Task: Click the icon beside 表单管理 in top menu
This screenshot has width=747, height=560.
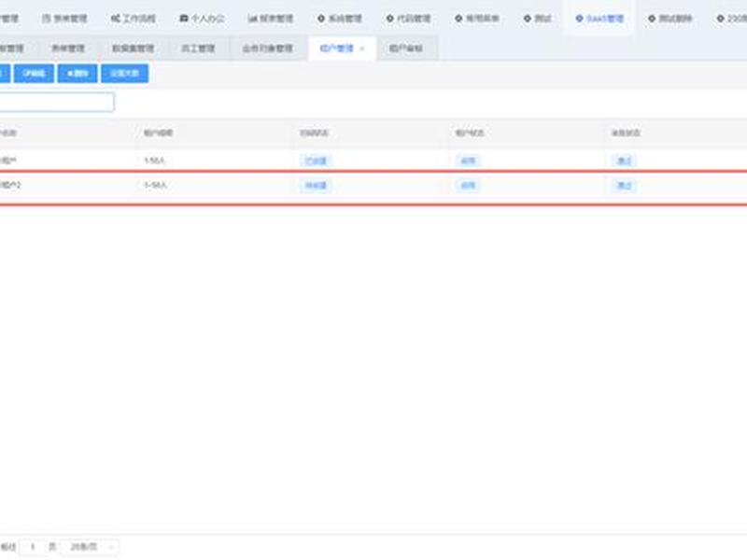Action: (x=46, y=19)
